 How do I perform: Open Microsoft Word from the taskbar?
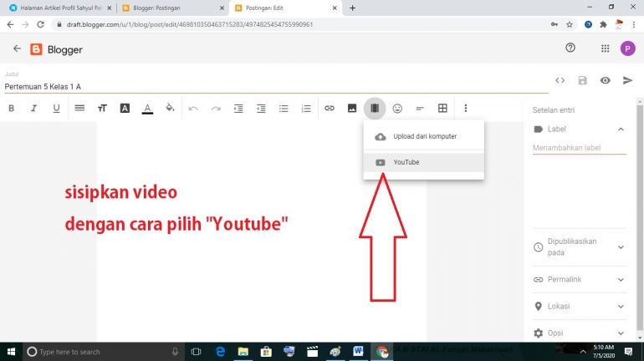[358, 352]
